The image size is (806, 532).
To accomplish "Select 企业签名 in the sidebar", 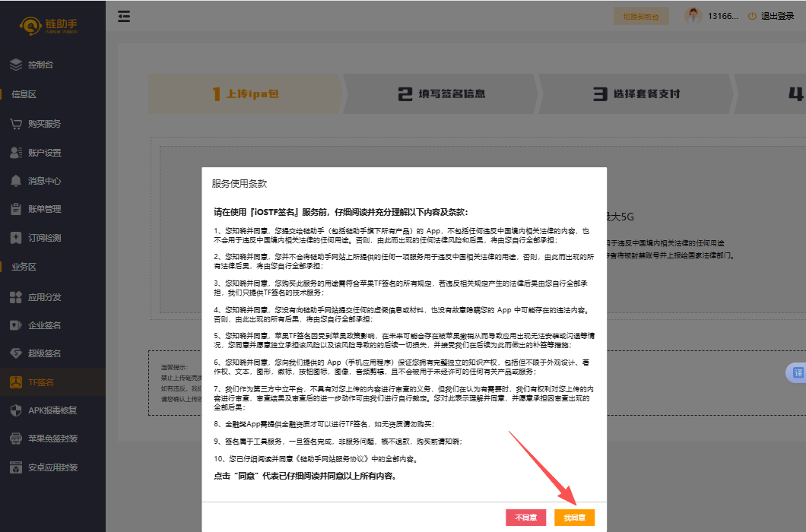I will tap(44, 325).
